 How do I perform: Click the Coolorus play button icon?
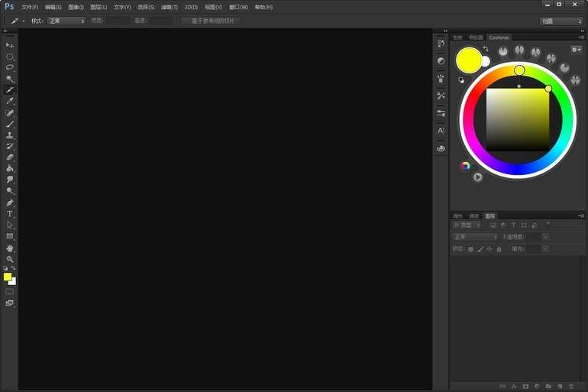(477, 177)
